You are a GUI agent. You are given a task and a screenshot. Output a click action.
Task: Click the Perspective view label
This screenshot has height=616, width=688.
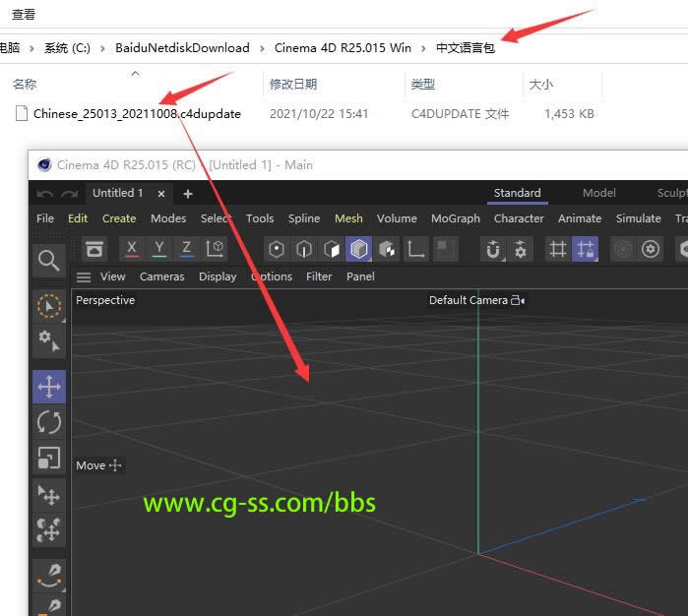[105, 300]
